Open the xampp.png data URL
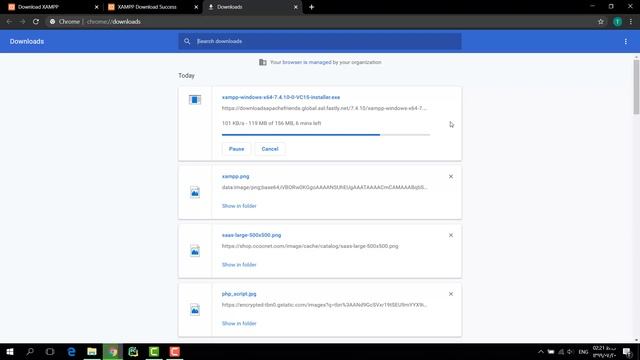This screenshot has height=360, width=640. tap(324, 187)
